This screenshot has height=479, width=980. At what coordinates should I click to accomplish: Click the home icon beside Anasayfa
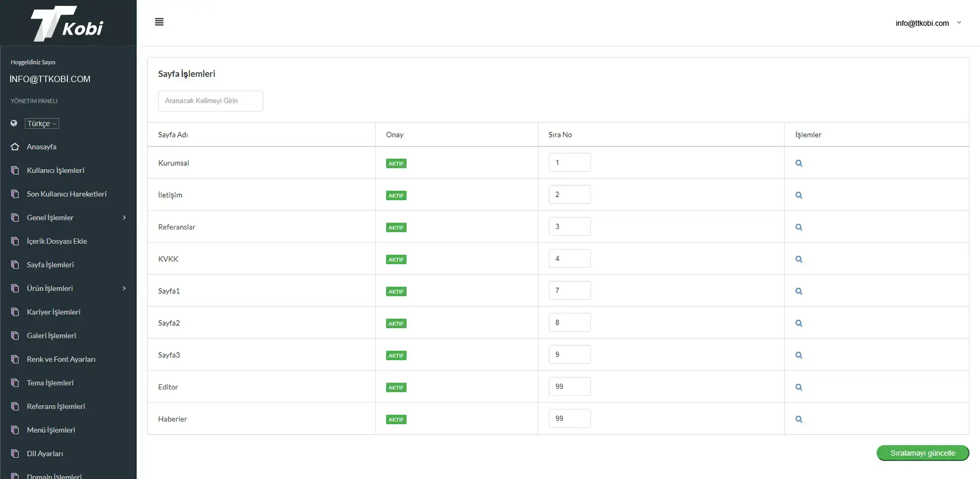pos(15,147)
